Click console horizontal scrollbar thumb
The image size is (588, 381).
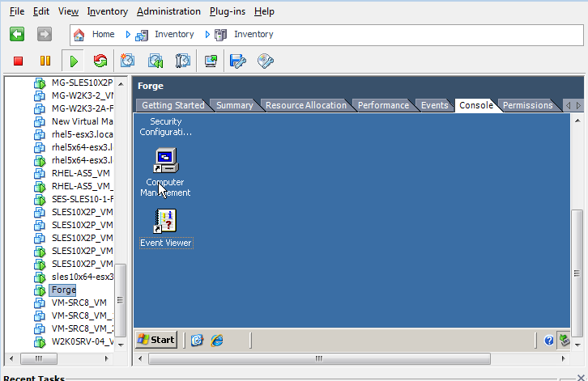tap(319, 358)
